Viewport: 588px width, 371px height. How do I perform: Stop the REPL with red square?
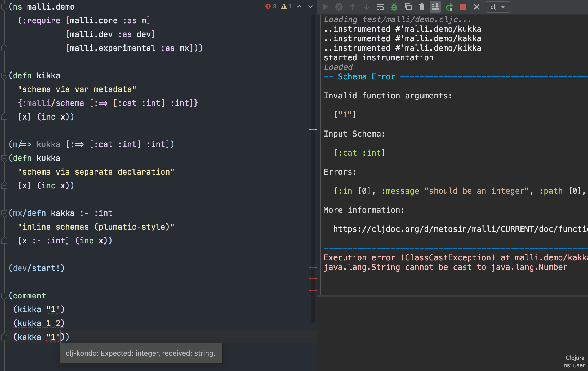[x=463, y=7]
